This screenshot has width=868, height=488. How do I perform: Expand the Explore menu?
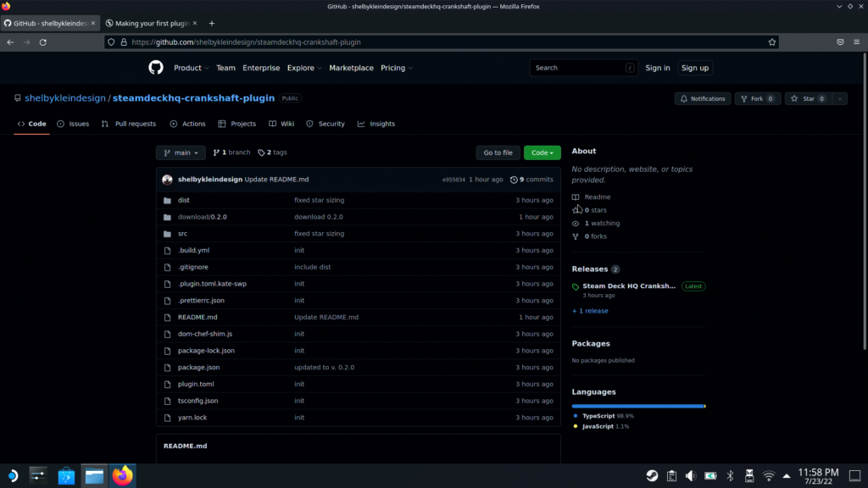[x=304, y=68]
